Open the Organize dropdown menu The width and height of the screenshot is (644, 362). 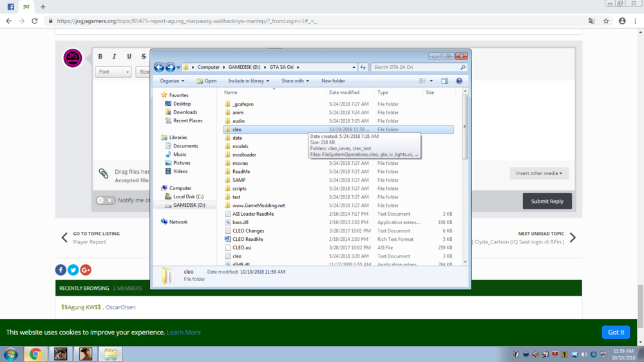tap(172, 81)
